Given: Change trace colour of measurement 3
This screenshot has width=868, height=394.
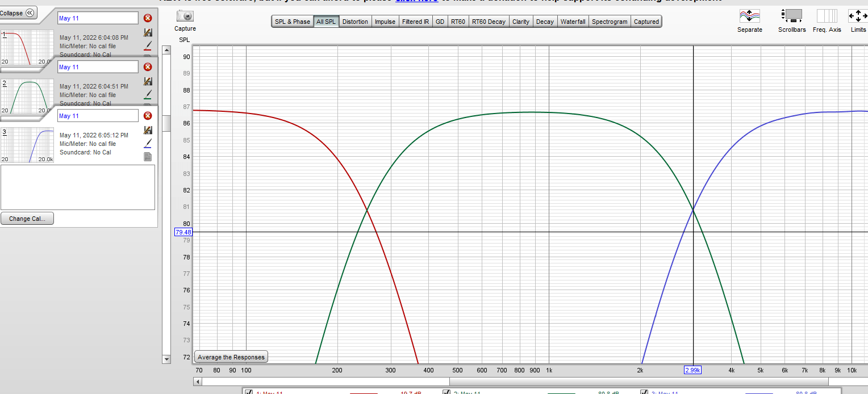Looking at the screenshot, I should tap(148, 143).
